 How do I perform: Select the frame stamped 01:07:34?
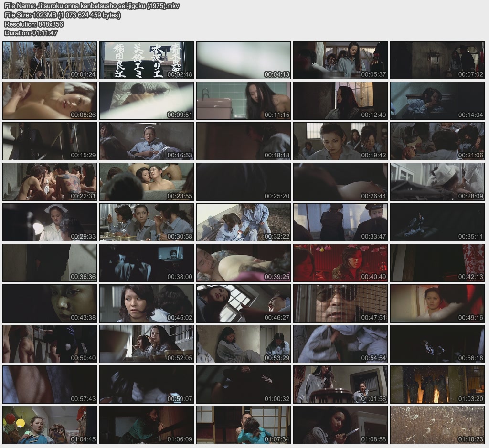244,425
